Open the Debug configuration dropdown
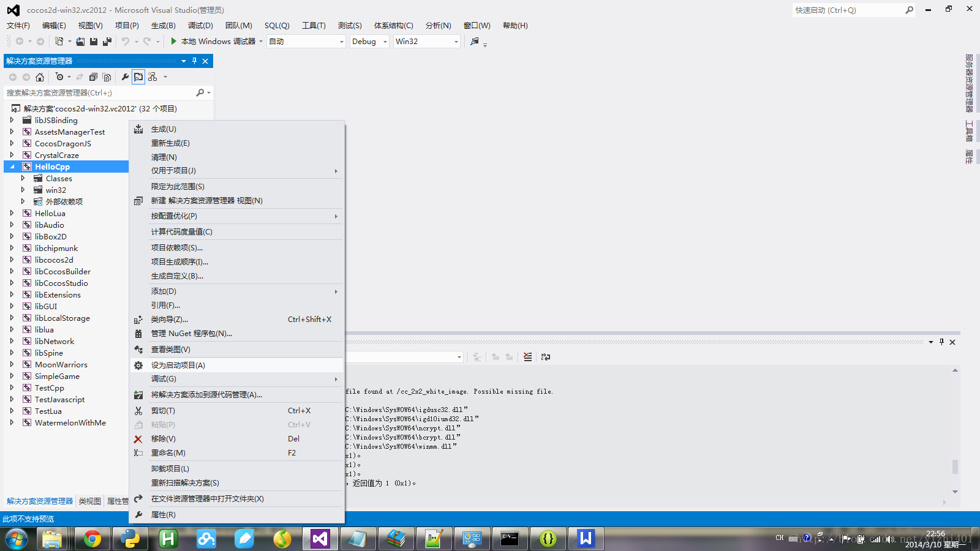The image size is (980, 551). [x=385, y=42]
